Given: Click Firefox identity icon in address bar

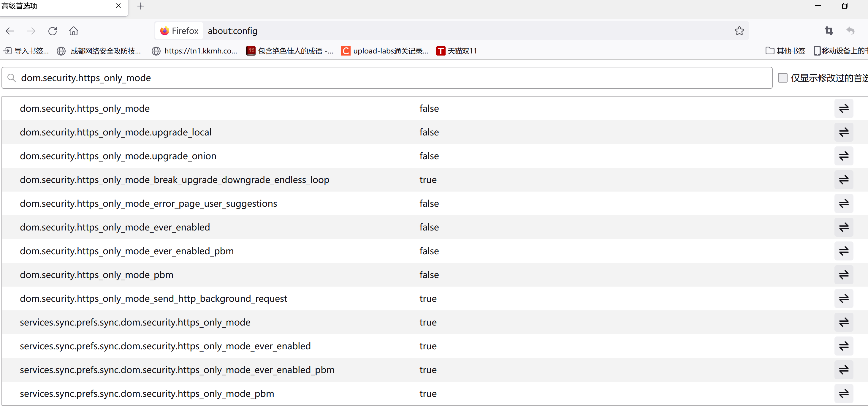Looking at the screenshot, I should coord(179,31).
